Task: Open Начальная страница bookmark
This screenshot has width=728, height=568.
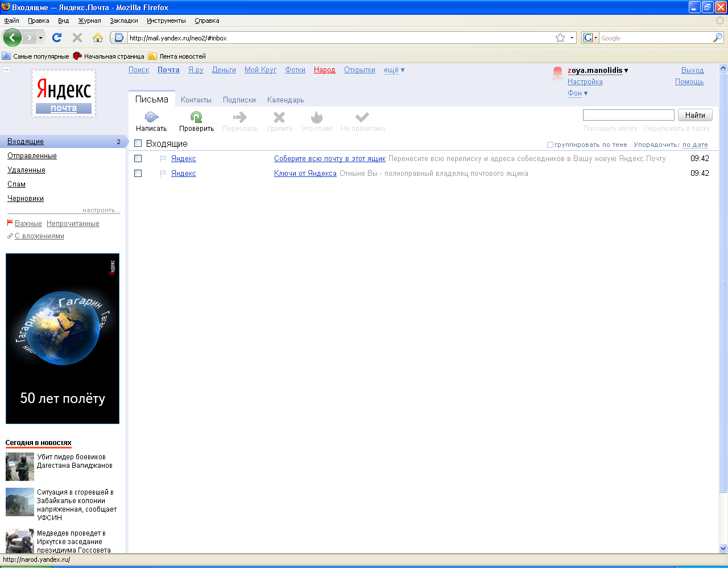Action: coord(109,56)
